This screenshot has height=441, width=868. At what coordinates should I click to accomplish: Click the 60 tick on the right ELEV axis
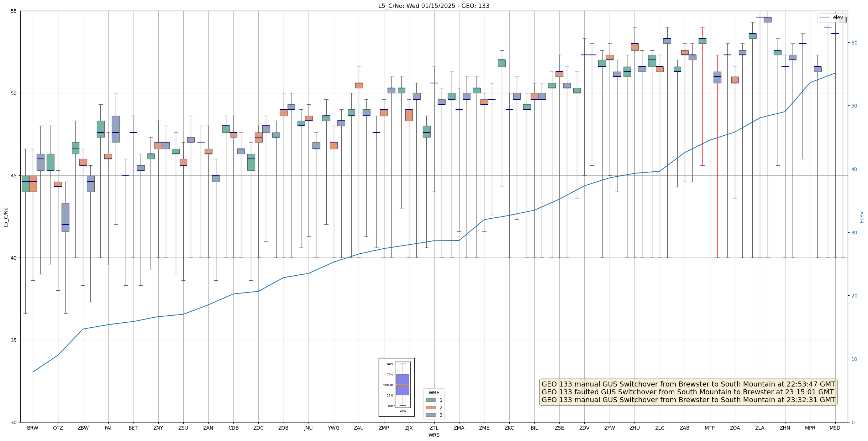pos(854,43)
